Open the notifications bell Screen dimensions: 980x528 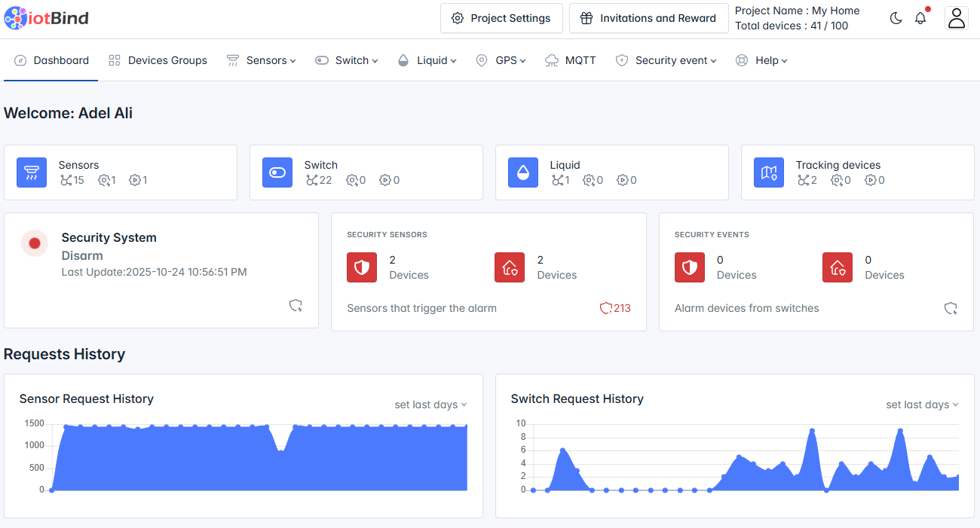click(920, 18)
